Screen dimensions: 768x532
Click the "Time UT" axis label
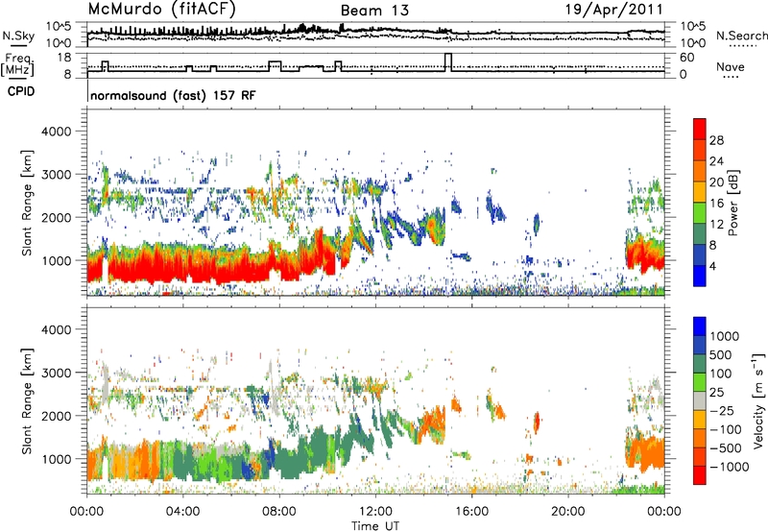tap(375, 525)
